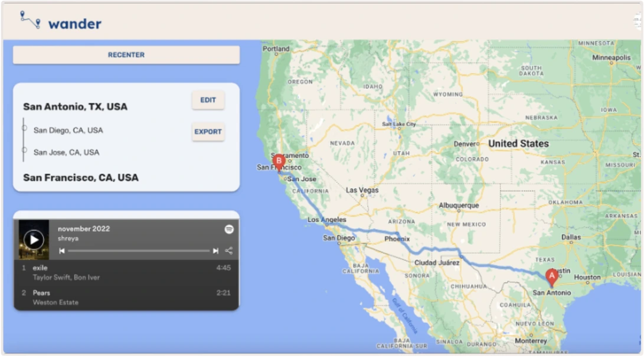Click the playlist author shreya

coord(68,238)
